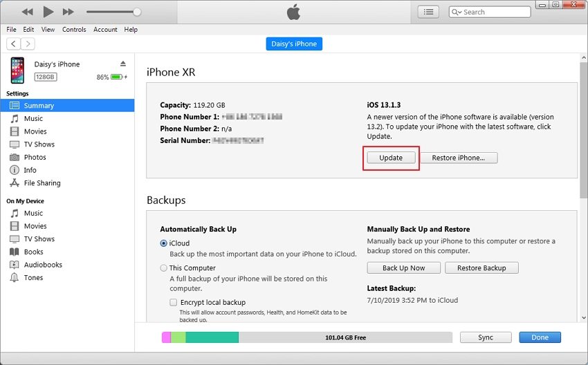Click the Photos camera icon
The image size is (588, 365).
[x=15, y=158]
